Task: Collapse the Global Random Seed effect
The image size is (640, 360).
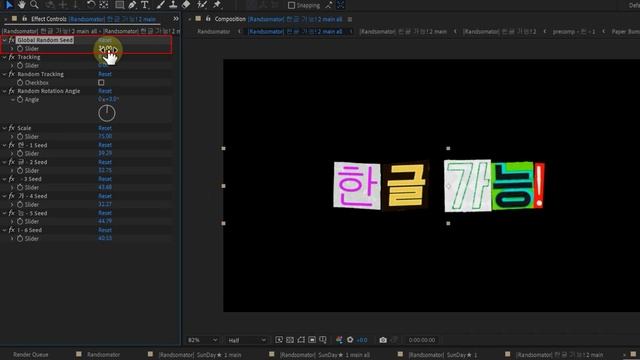Action: coord(4,40)
